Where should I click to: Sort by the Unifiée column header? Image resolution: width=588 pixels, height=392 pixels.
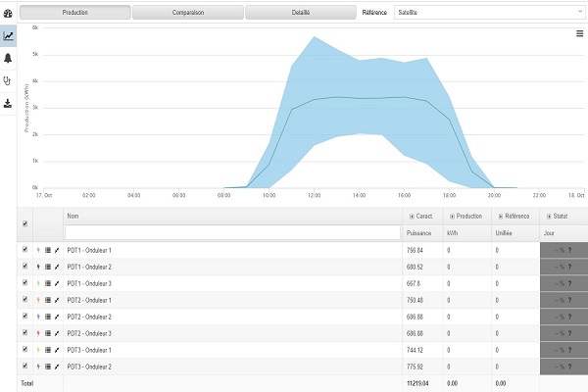point(504,233)
